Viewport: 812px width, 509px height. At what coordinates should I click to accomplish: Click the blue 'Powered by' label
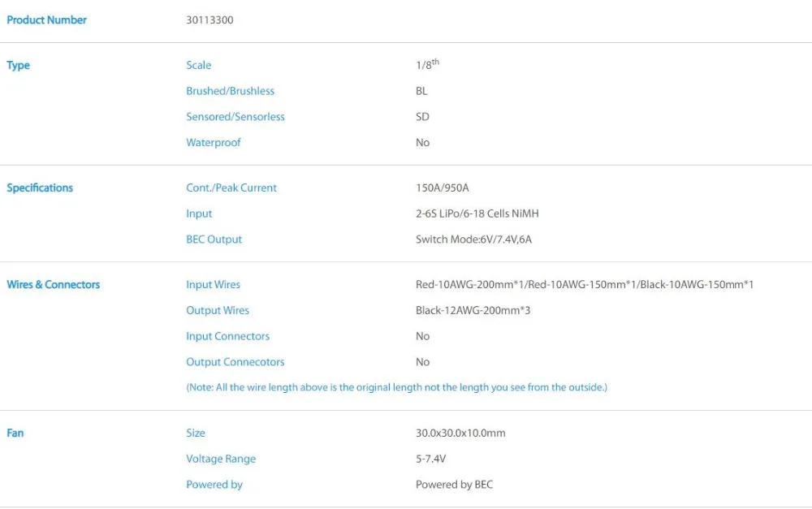tap(214, 485)
